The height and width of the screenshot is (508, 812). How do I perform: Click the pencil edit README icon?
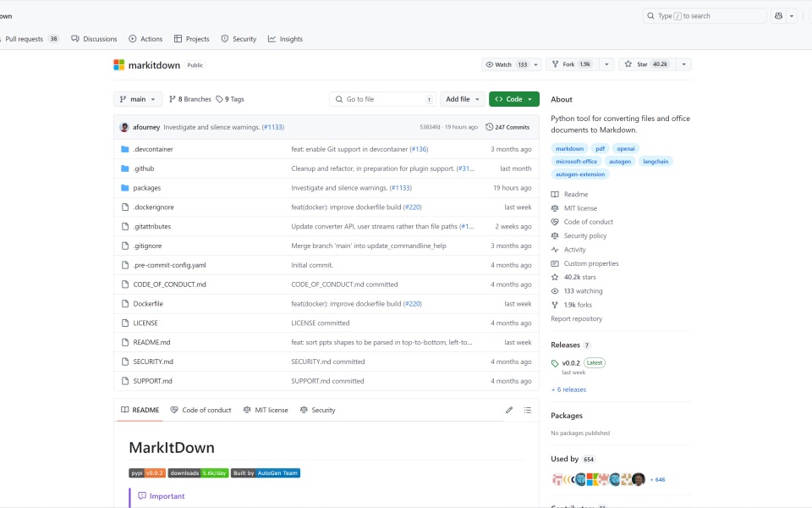[509, 410]
